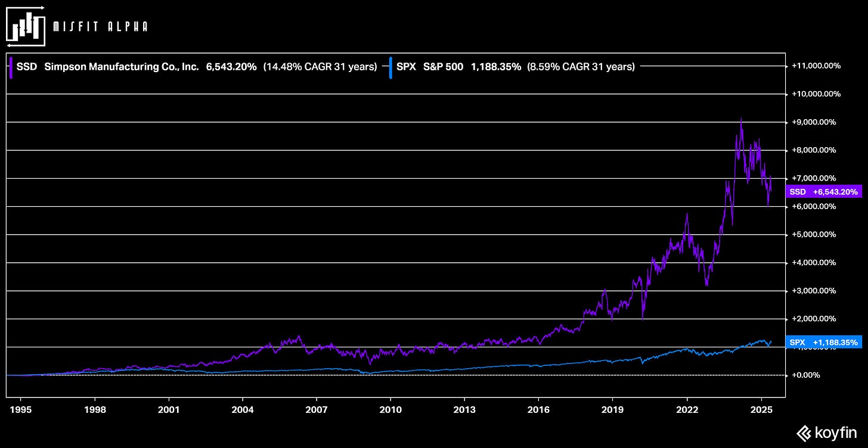Viewport: 868px width, 448px height.
Task: Click the +7,000.00% y-axis label
Action: click(x=814, y=178)
